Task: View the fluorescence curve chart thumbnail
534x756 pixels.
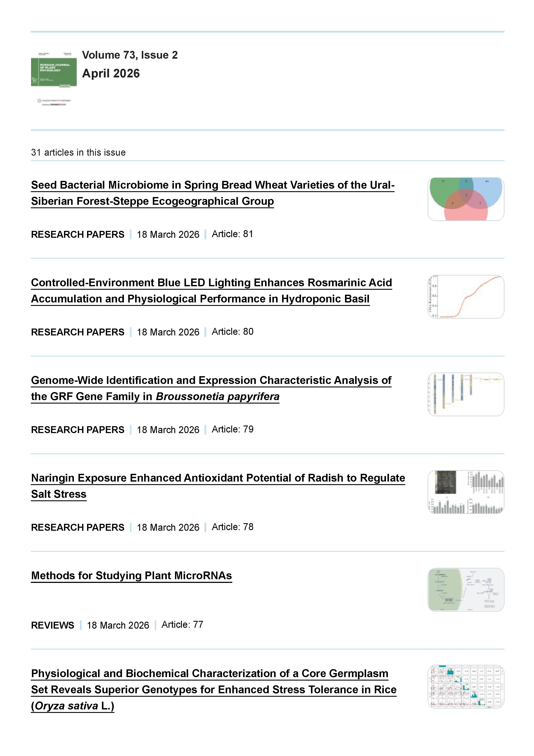Action: (465, 297)
